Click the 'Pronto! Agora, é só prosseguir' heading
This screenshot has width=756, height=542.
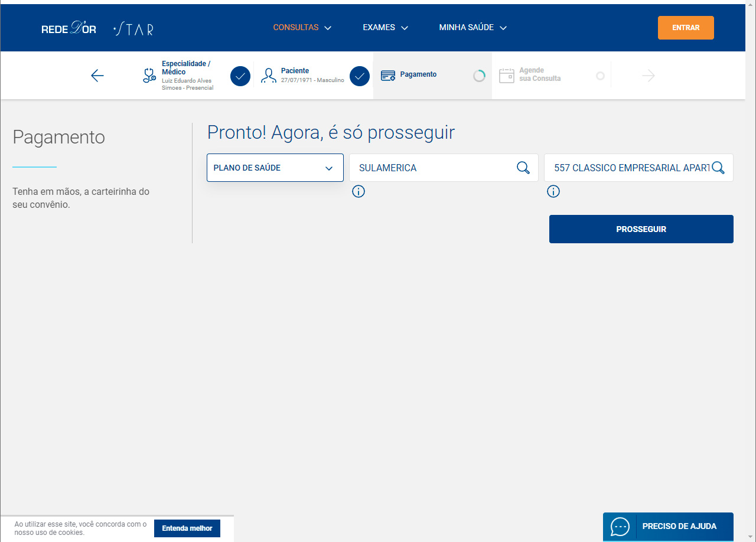(x=331, y=132)
